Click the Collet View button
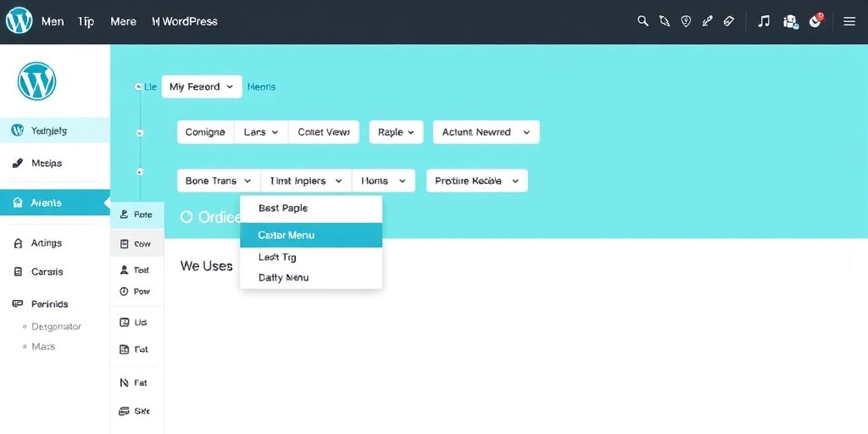 point(323,132)
